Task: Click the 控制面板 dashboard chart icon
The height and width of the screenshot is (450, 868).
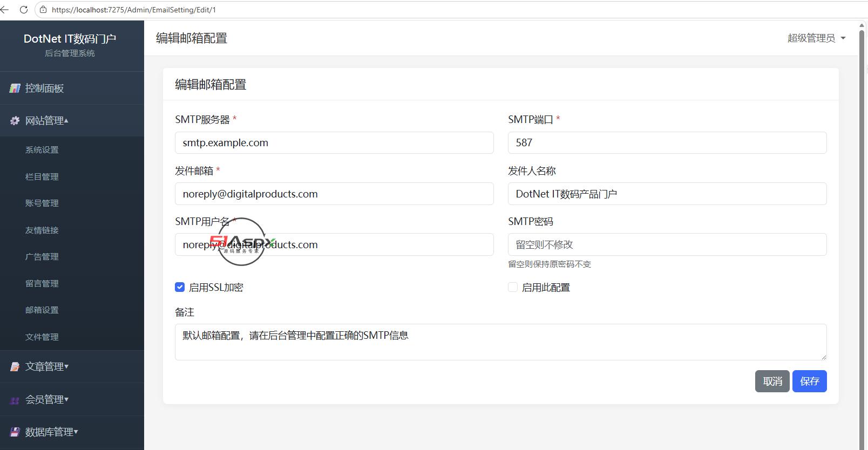Action: click(x=15, y=88)
